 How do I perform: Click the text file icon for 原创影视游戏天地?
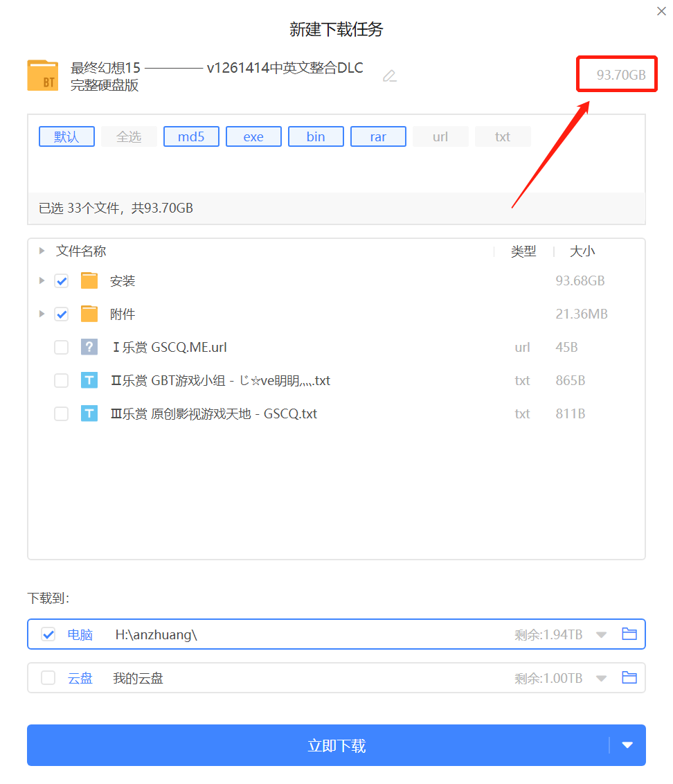click(89, 413)
